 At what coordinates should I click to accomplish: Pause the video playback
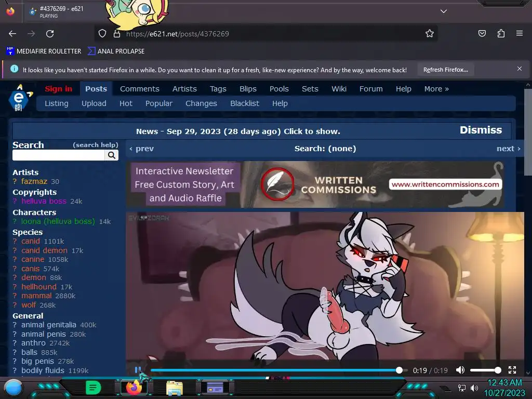point(137,370)
